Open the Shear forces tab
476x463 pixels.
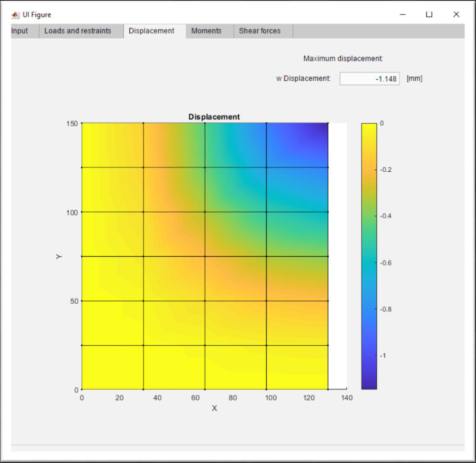pos(259,31)
